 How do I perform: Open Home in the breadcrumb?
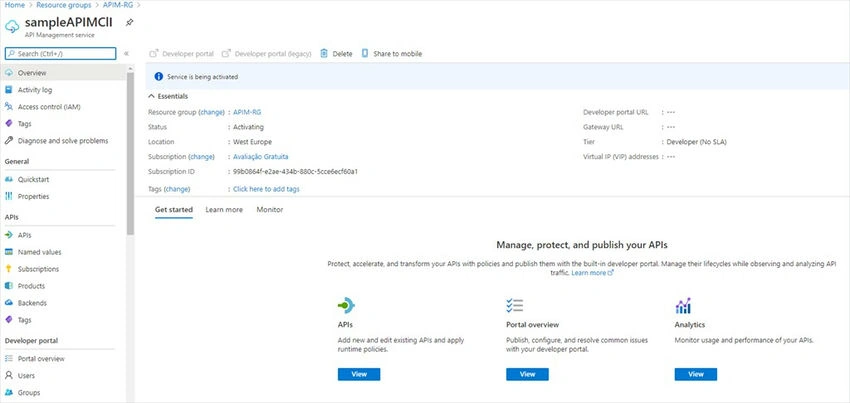coord(15,4)
